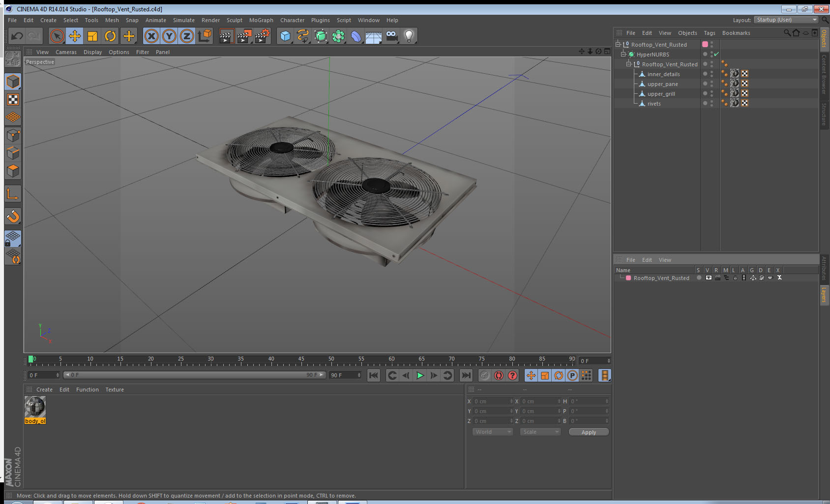Open Render Settings icon
830x504 pixels.
tap(263, 36)
